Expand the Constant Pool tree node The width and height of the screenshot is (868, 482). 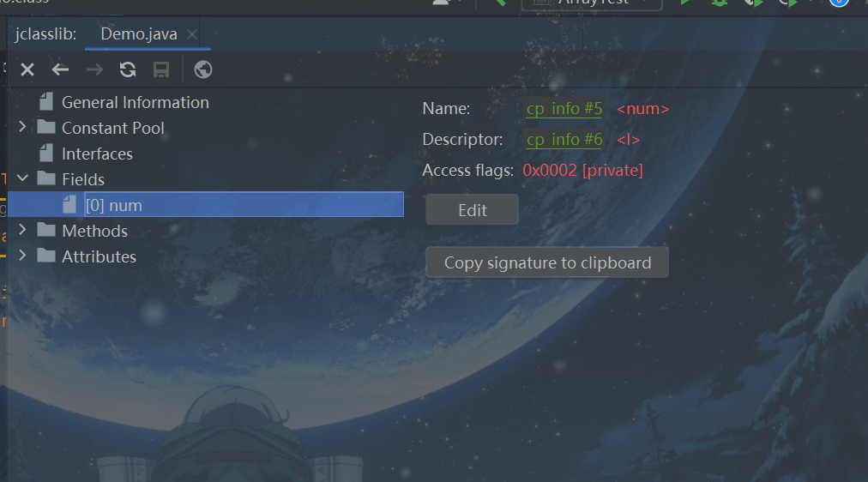tap(22, 127)
